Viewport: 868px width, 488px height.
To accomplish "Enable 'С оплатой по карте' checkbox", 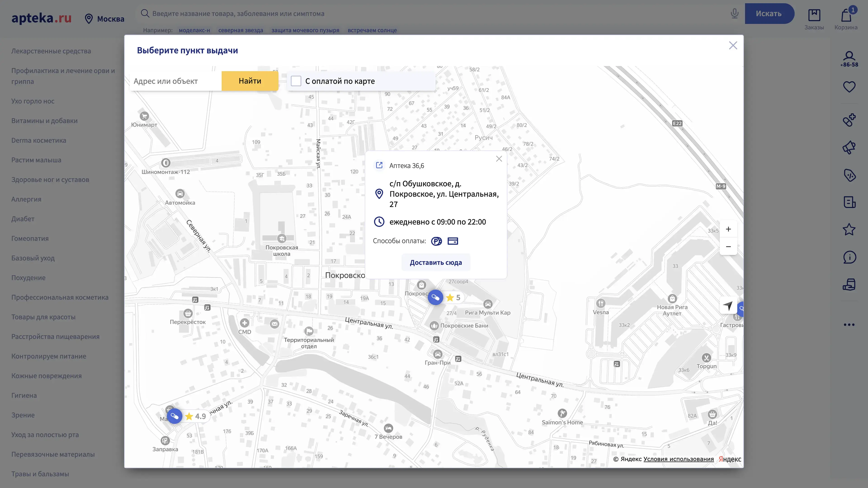I will [296, 81].
